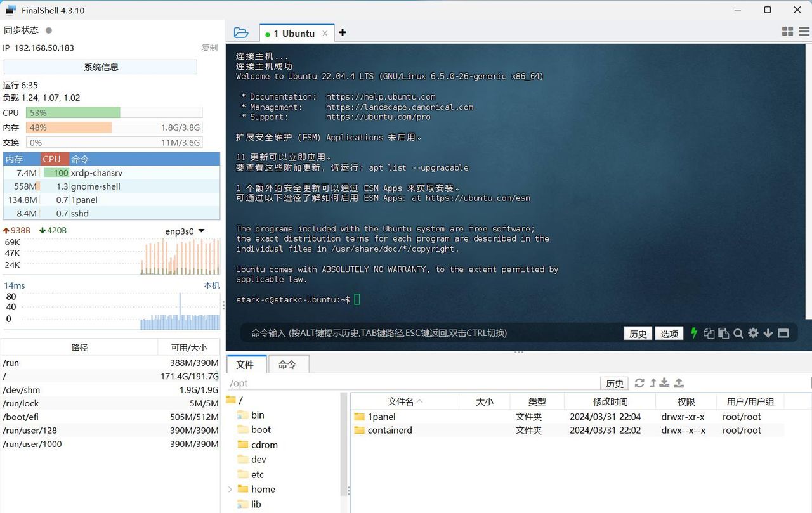Click the CPU usage 53% bar
The width and height of the screenshot is (812, 513).
pos(114,112)
